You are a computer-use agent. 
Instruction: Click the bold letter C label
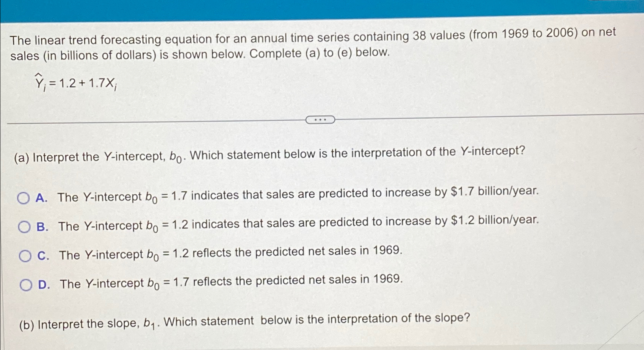[x=43, y=256]
